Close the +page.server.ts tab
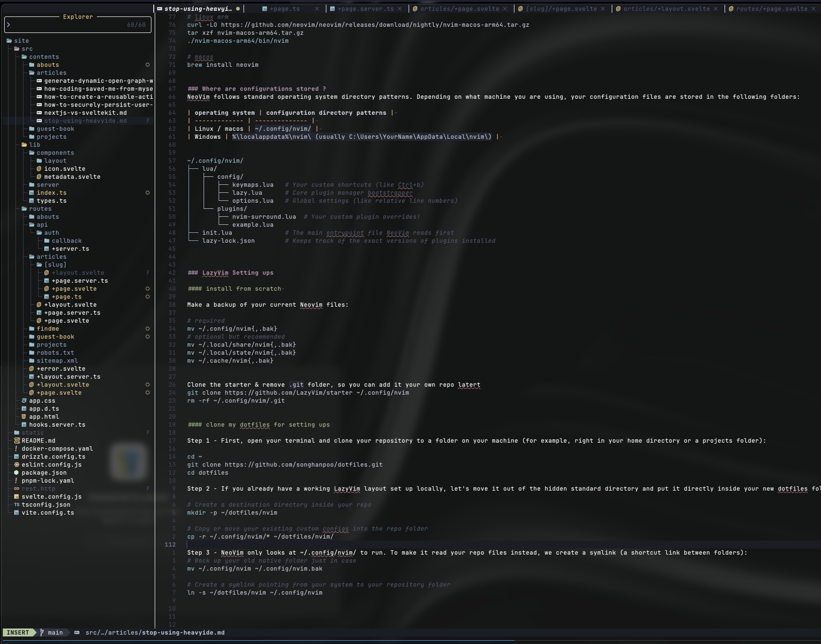This screenshot has width=821, height=644. tap(400, 8)
